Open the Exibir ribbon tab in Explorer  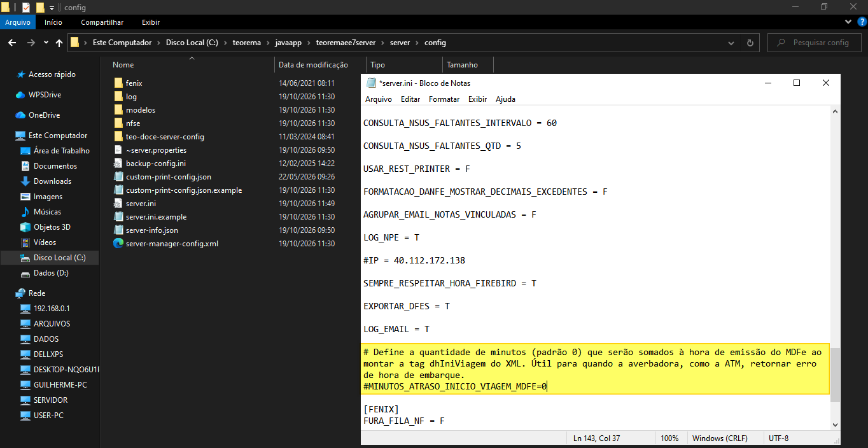point(151,22)
